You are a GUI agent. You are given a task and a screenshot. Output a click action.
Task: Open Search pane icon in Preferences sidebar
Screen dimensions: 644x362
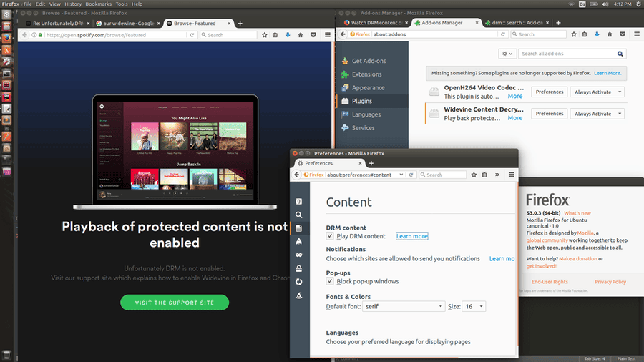coord(299,215)
